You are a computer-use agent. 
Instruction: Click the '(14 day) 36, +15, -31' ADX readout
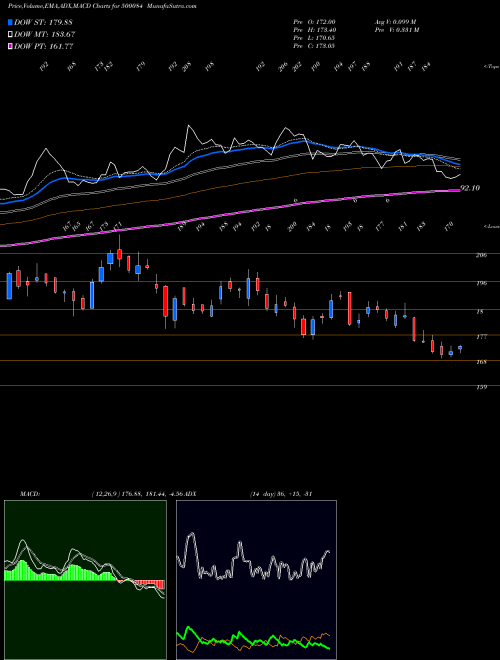click(281, 494)
